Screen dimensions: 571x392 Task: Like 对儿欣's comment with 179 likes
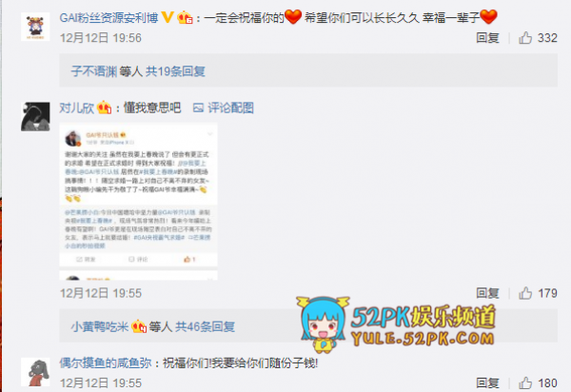538,293
